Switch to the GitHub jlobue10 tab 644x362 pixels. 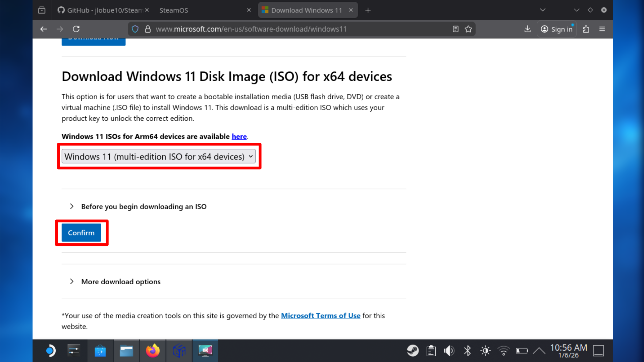tap(101, 10)
